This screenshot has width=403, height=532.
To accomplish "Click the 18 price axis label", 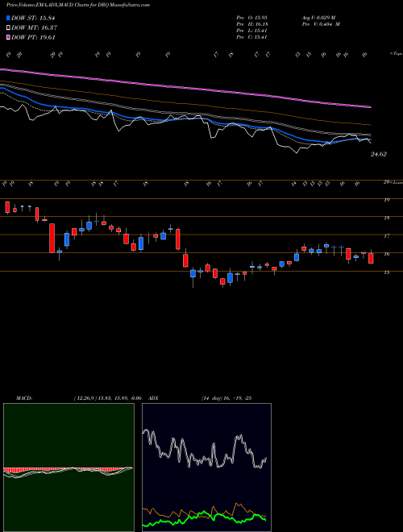I will [x=386, y=218].
